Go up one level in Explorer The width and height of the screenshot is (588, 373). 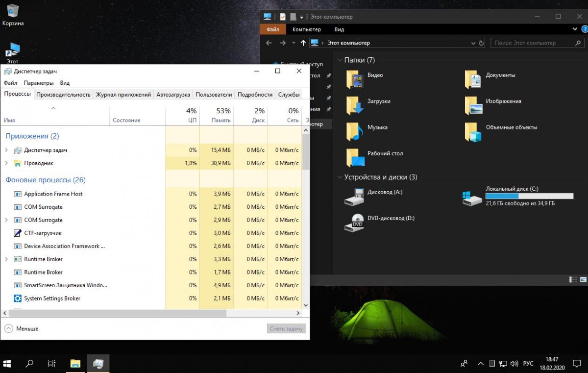point(303,43)
